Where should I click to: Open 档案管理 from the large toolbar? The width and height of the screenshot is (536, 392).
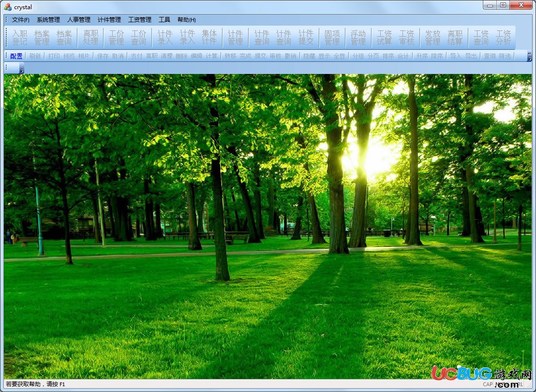tap(42, 38)
